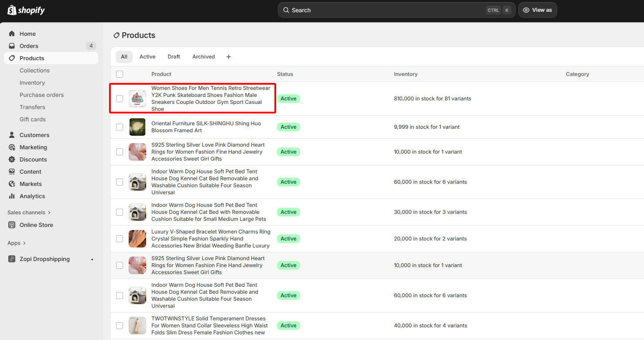Screen dimensions: 644x340
Task: Click the Customers person icon
Action: coord(12,135)
